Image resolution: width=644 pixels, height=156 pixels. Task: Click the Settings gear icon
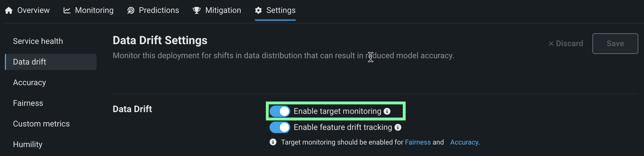[258, 11]
